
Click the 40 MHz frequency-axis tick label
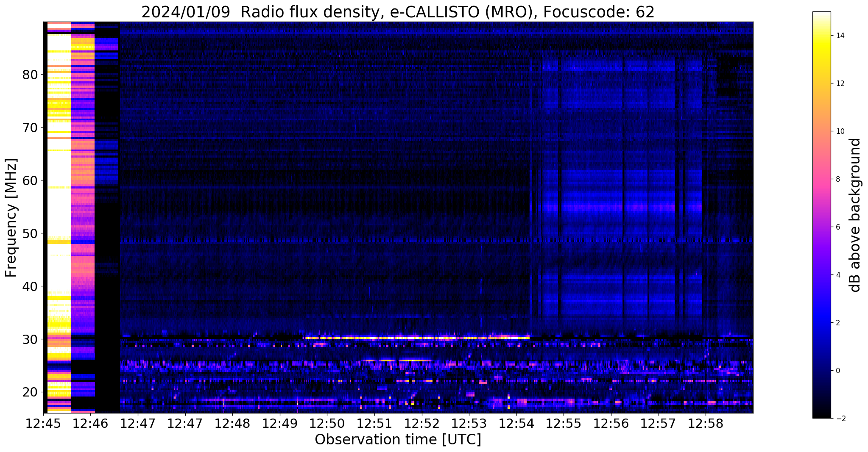click(x=30, y=286)
